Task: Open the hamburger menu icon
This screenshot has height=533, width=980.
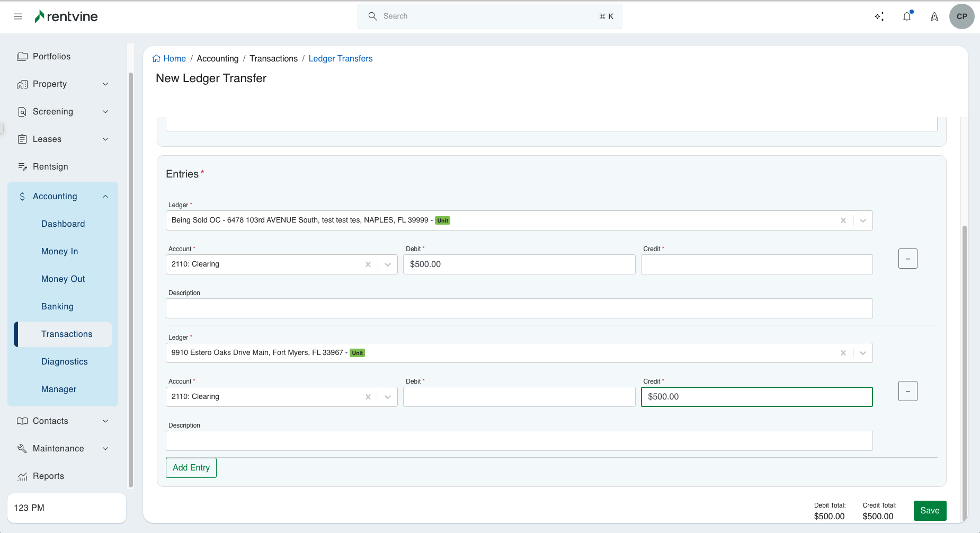Action: pyautogui.click(x=18, y=16)
